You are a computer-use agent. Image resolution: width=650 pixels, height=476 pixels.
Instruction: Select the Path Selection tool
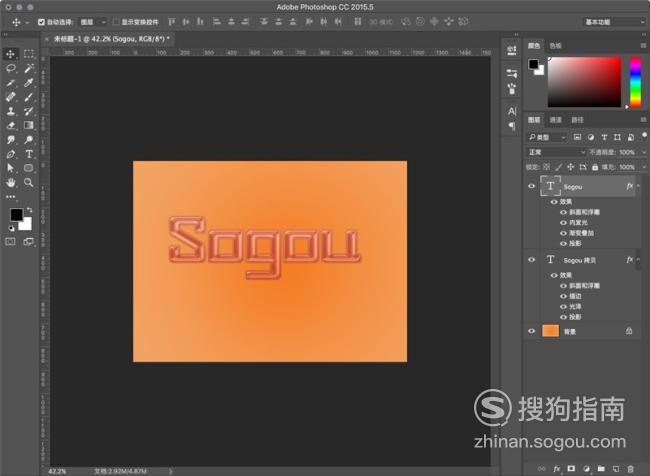10,168
